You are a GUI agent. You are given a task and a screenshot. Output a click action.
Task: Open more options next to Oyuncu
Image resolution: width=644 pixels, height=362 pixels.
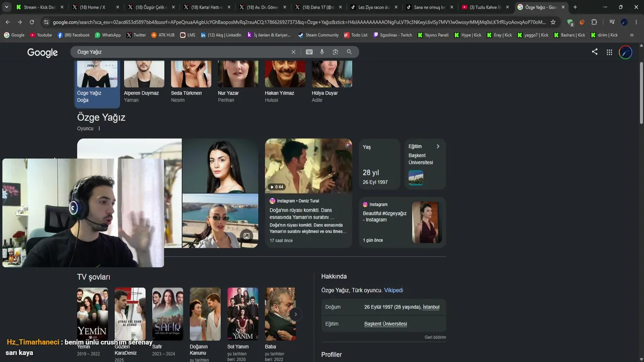(x=99, y=129)
